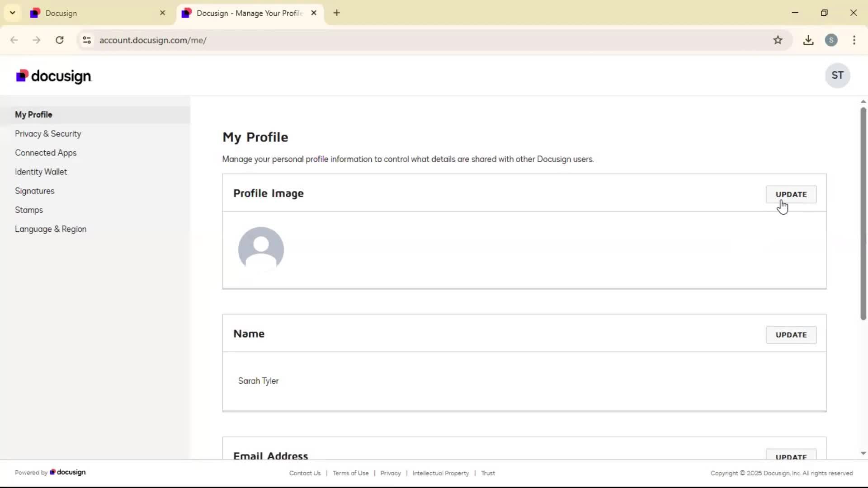Update the Name
Screen dimensions: 868x488
tap(791, 335)
